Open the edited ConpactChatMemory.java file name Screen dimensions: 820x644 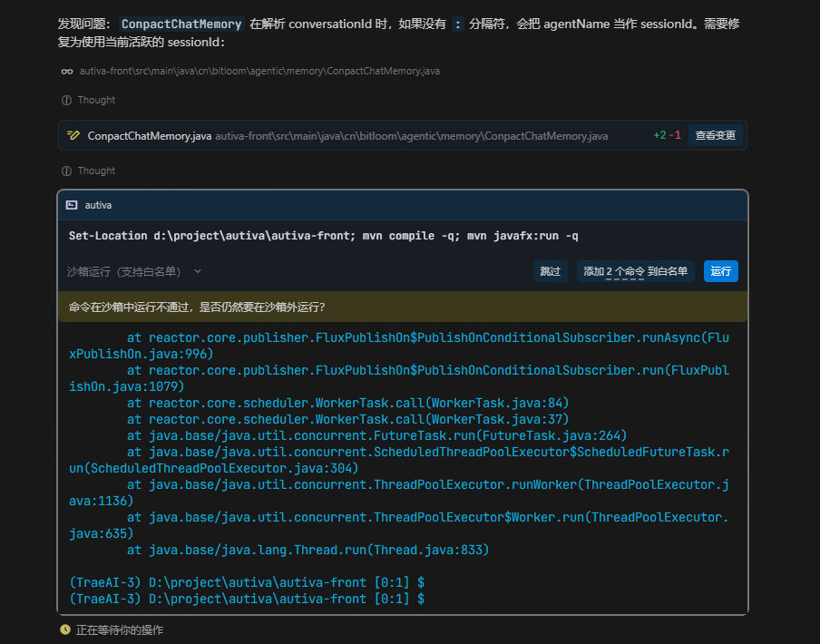[x=150, y=136]
